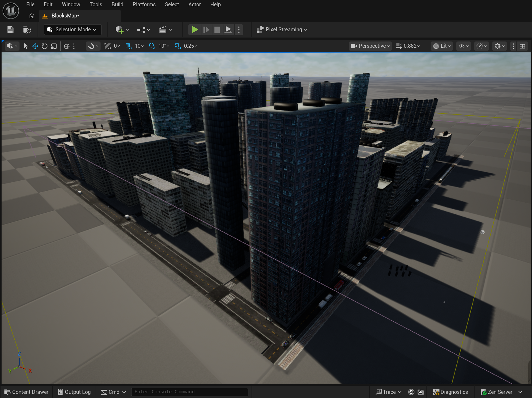This screenshot has height=398, width=532.
Task: Select the Rotate transform tool
Action: pos(45,46)
